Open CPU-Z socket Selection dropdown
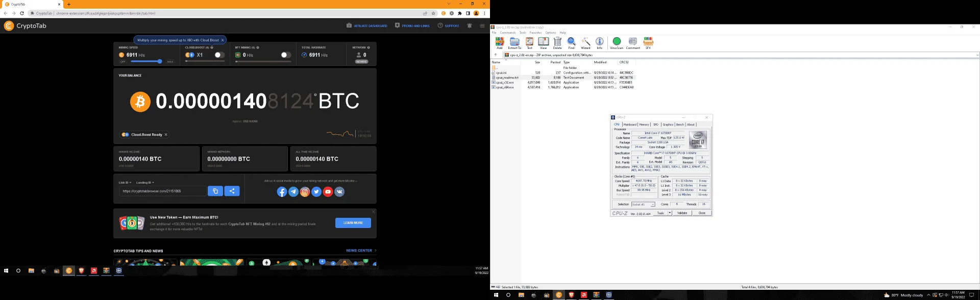 (x=643, y=204)
